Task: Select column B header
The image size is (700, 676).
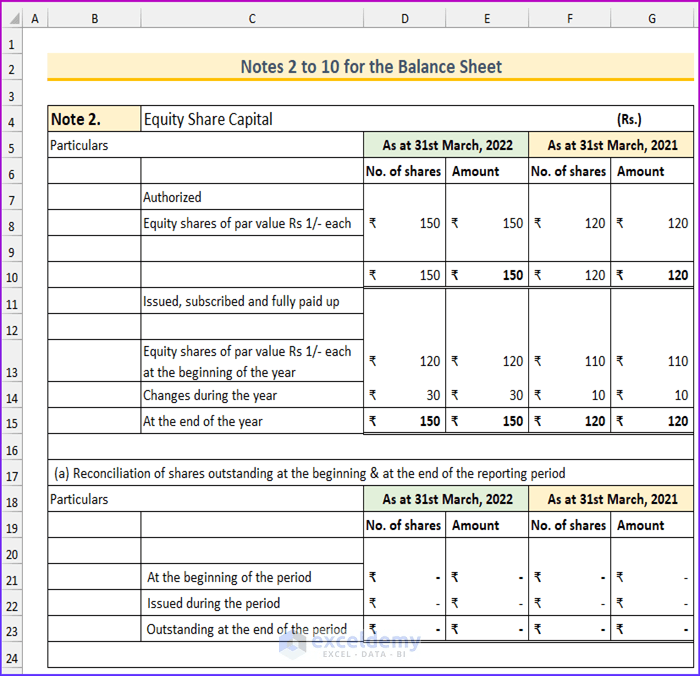Action: [x=94, y=19]
